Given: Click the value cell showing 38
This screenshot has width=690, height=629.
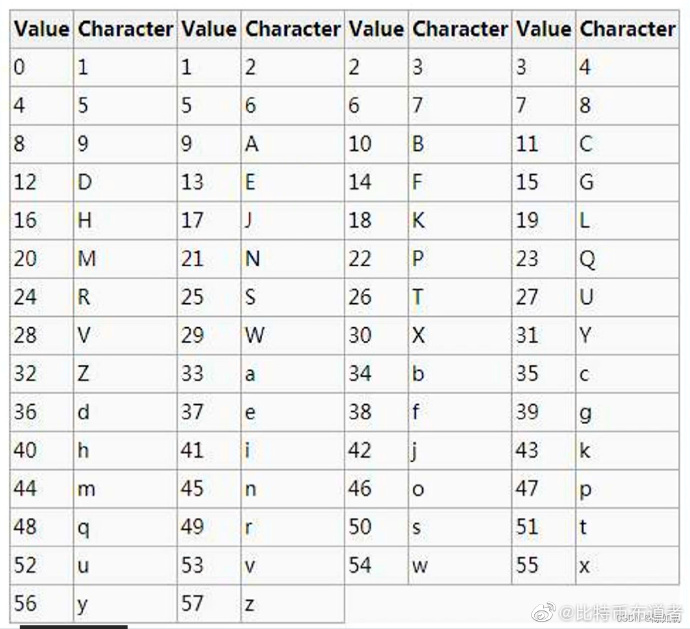Looking at the screenshot, I should click(x=376, y=412).
